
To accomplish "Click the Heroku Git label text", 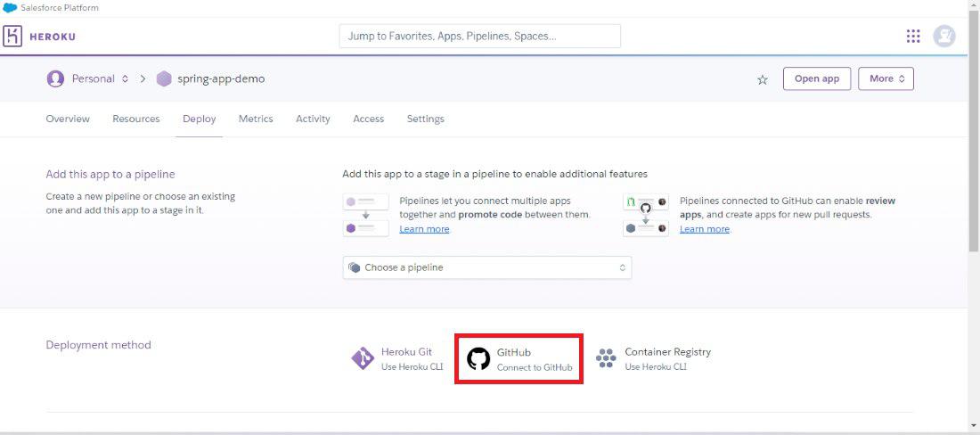I will point(407,352).
